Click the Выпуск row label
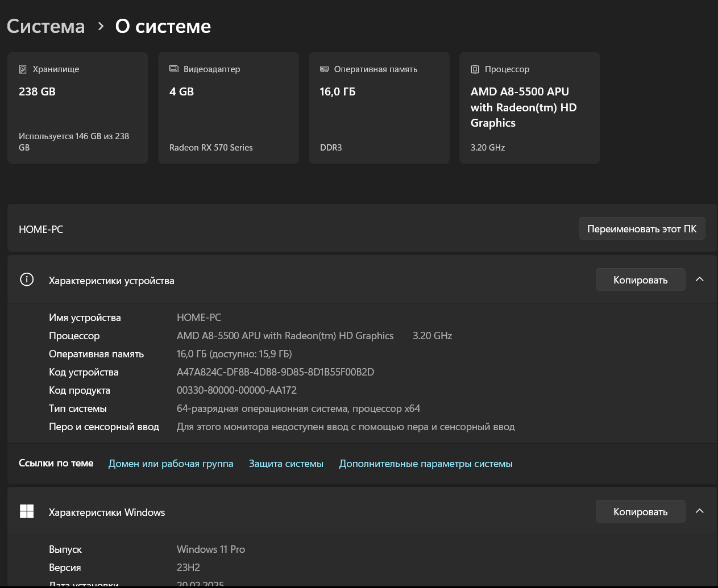The image size is (718, 588). pyautogui.click(x=65, y=549)
